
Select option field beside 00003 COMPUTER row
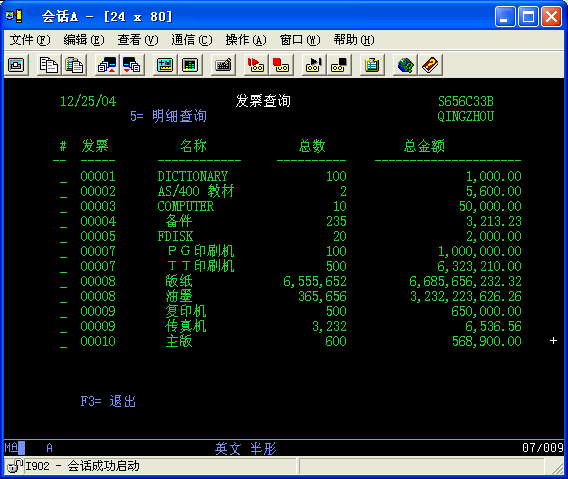point(63,207)
